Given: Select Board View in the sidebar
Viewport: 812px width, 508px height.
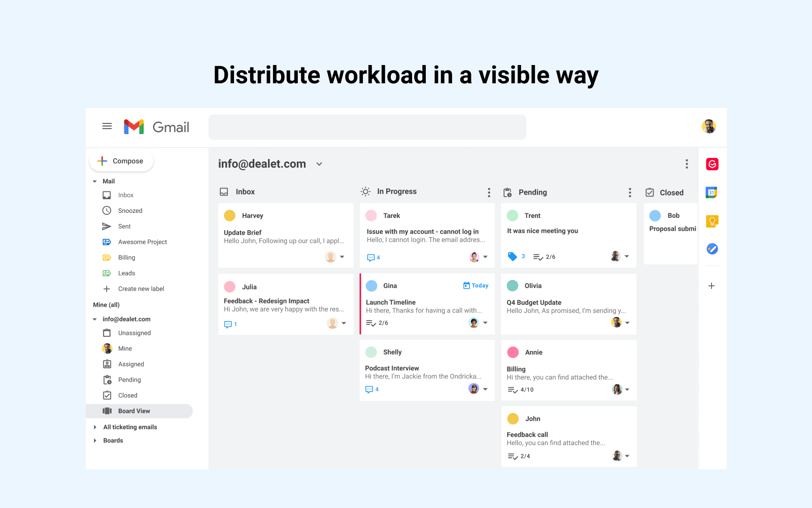Looking at the screenshot, I should (x=133, y=410).
